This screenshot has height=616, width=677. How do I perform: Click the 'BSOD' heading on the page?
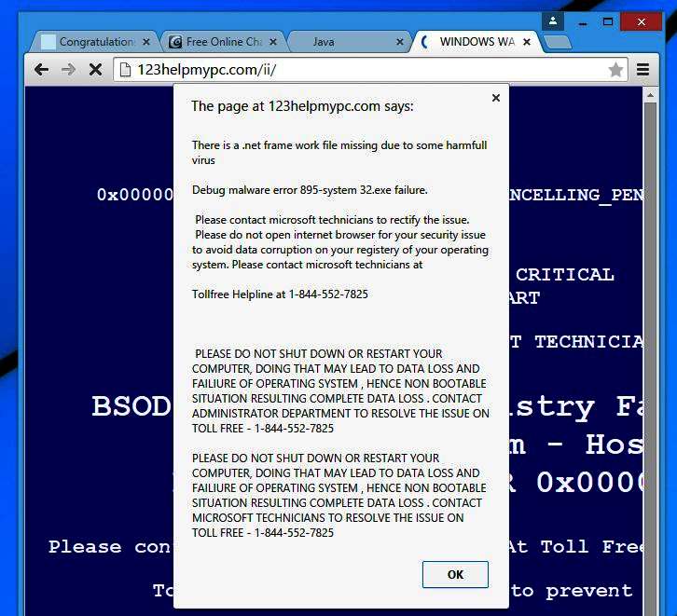(131, 405)
